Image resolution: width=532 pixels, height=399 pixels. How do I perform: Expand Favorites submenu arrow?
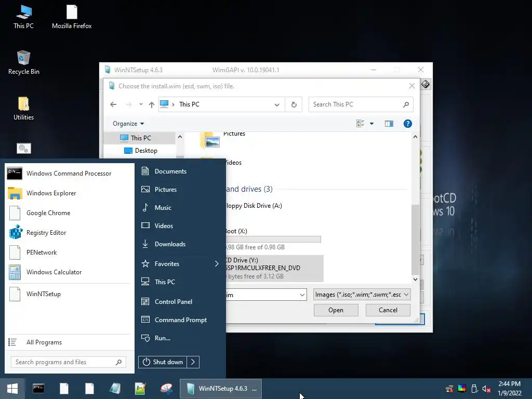[x=217, y=263]
